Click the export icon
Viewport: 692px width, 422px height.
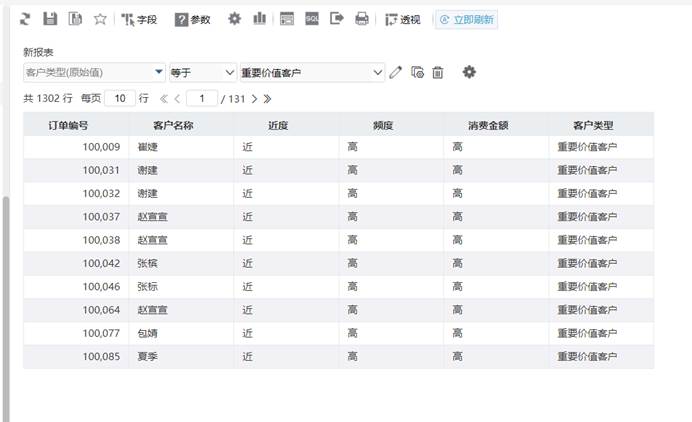coord(337,19)
